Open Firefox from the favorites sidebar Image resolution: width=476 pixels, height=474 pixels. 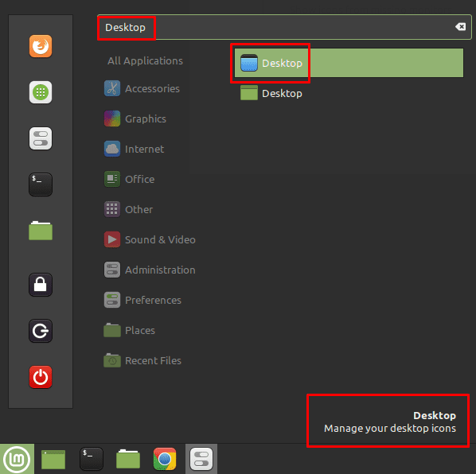tap(41, 46)
